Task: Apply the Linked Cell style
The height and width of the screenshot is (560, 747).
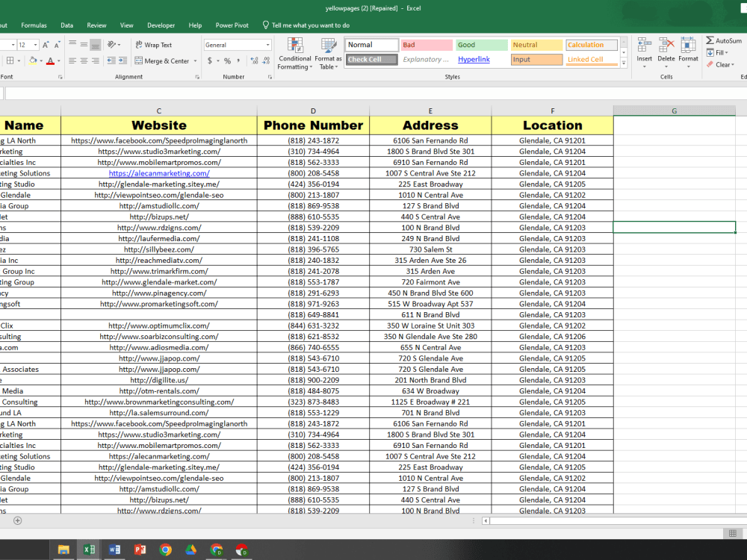Action: pyautogui.click(x=591, y=60)
